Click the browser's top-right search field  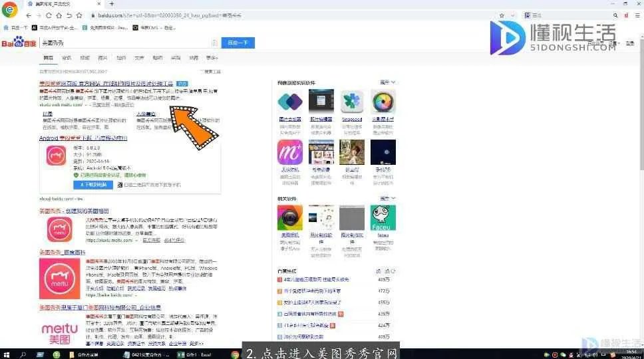point(571,15)
